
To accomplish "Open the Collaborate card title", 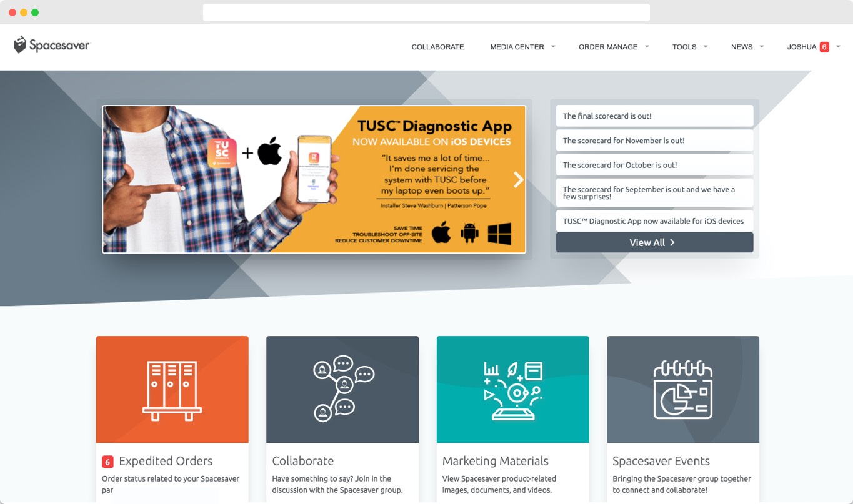I will point(303,461).
